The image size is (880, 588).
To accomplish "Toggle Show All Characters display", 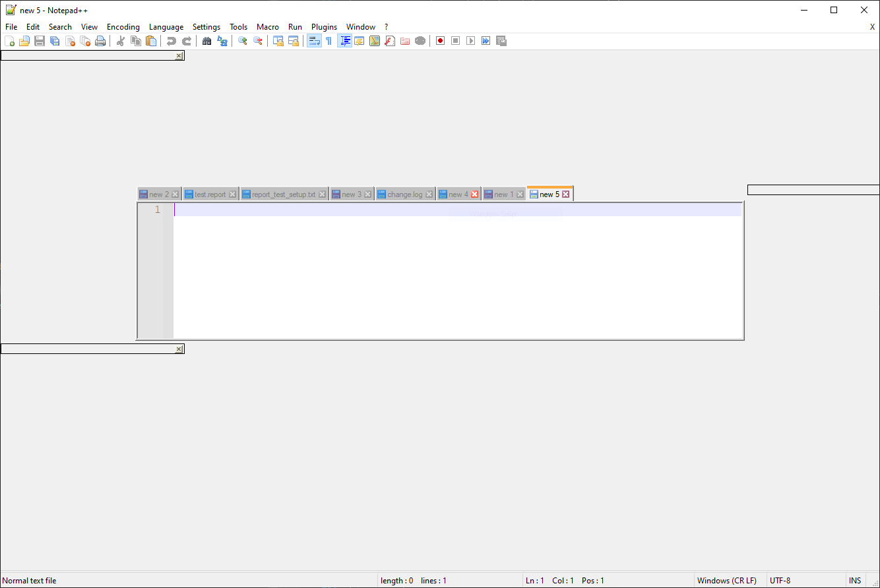I will (x=329, y=40).
